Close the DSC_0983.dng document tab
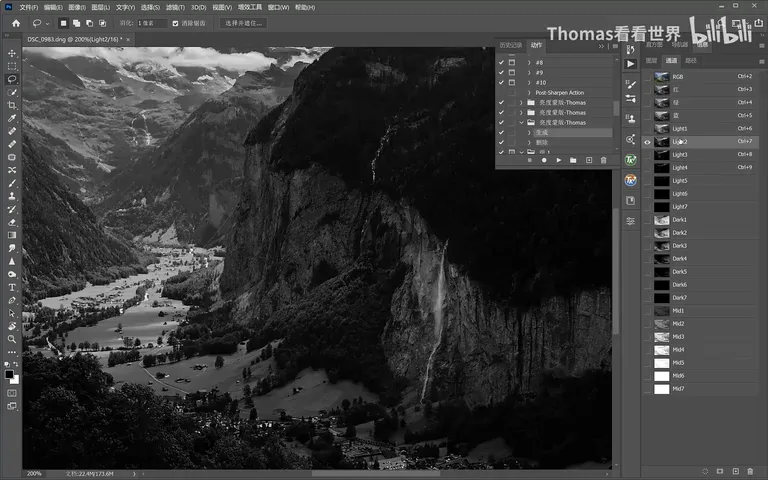768x480 pixels. tap(128, 39)
